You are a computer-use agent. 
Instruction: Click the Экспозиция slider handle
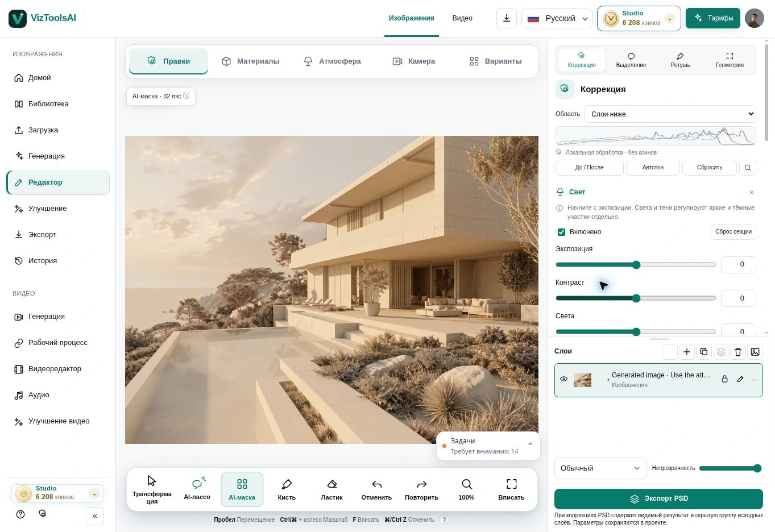pyautogui.click(x=636, y=265)
